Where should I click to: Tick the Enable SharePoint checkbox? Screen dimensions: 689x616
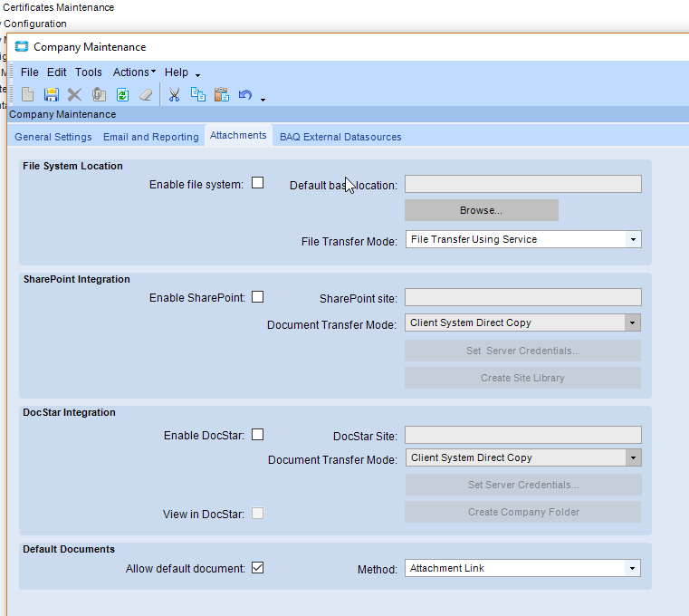[258, 296]
